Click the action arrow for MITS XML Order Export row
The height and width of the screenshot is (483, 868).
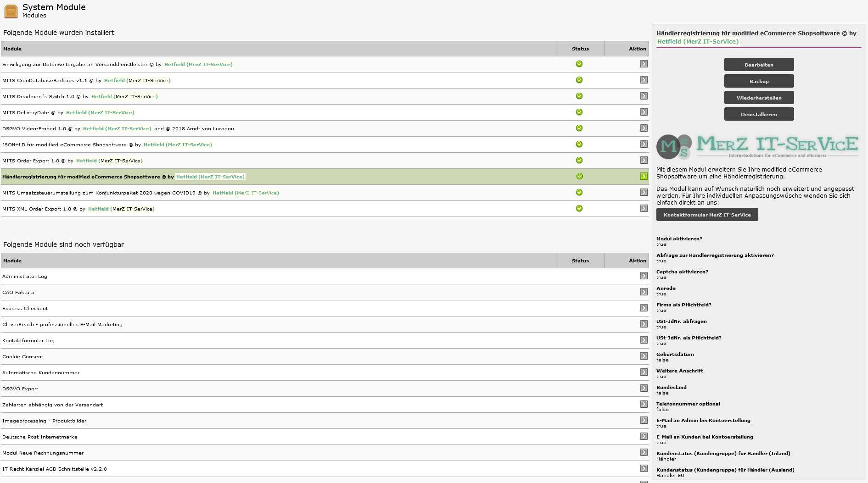pyautogui.click(x=644, y=209)
